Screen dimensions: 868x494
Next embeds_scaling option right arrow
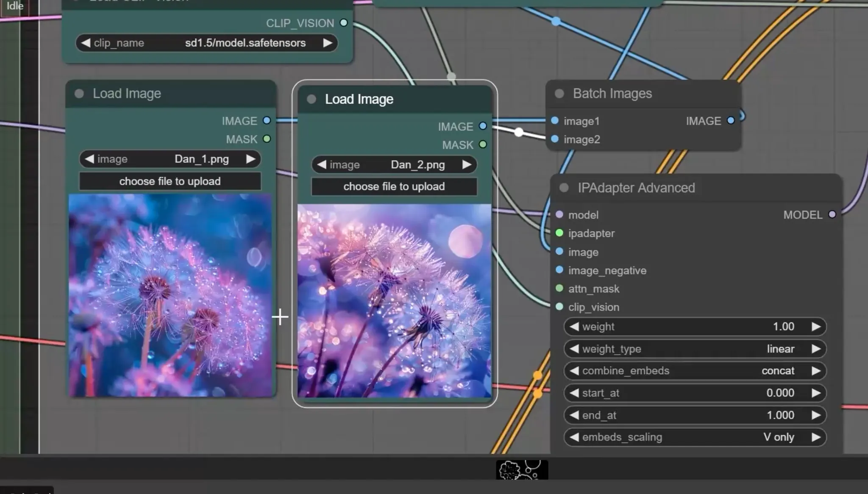(x=816, y=437)
